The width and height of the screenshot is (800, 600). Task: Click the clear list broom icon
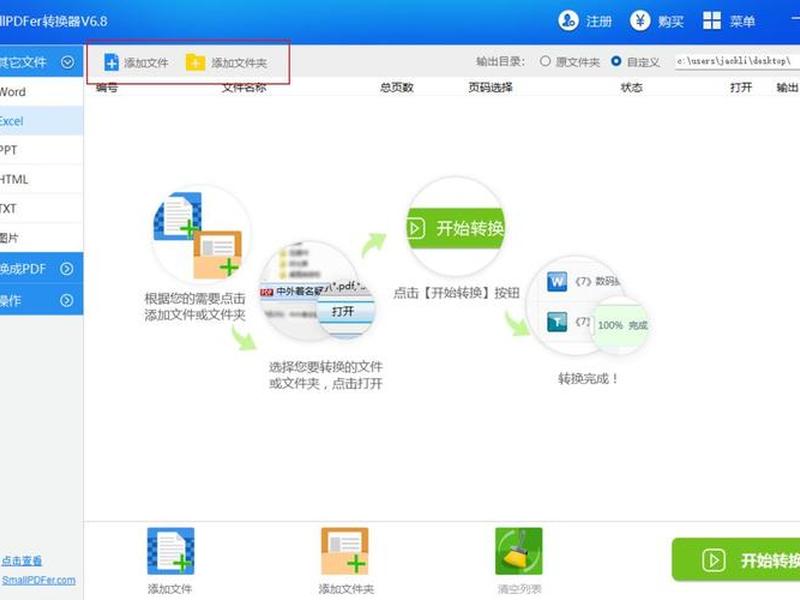[519, 551]
